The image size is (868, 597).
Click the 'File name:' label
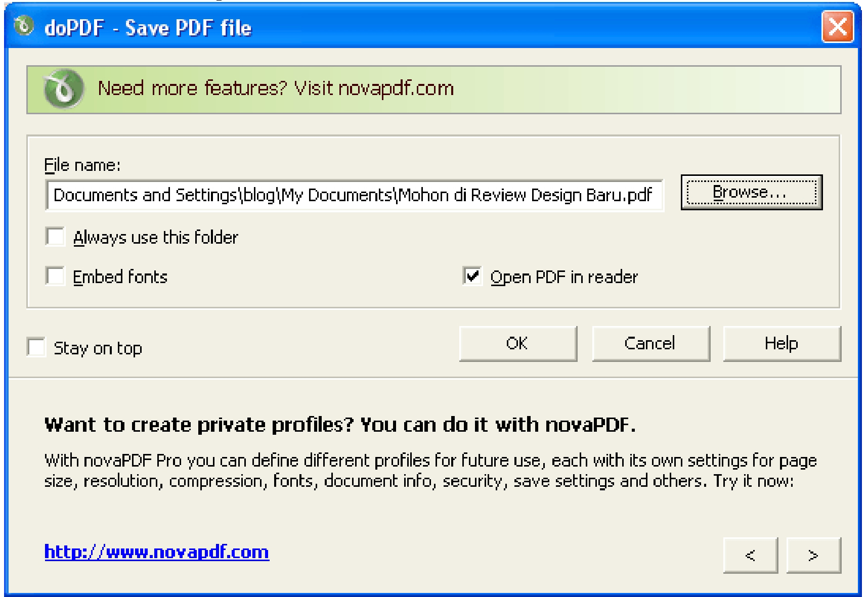coord(82,165)
